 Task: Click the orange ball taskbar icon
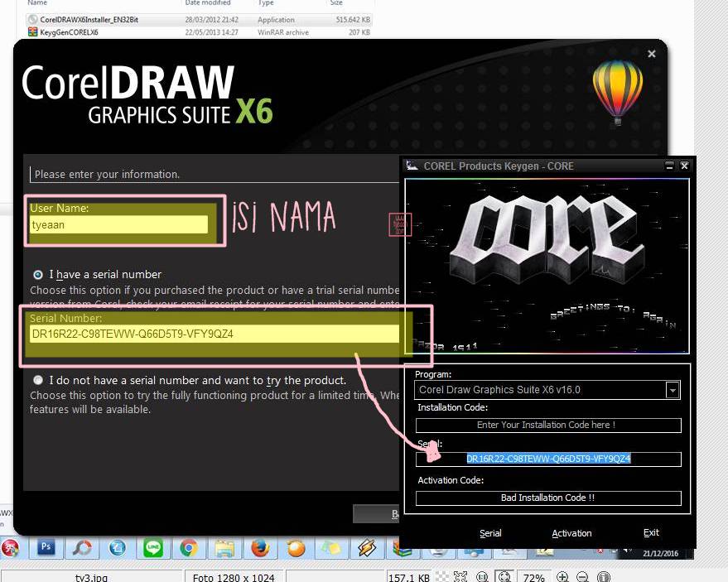(x=296, y=549)
